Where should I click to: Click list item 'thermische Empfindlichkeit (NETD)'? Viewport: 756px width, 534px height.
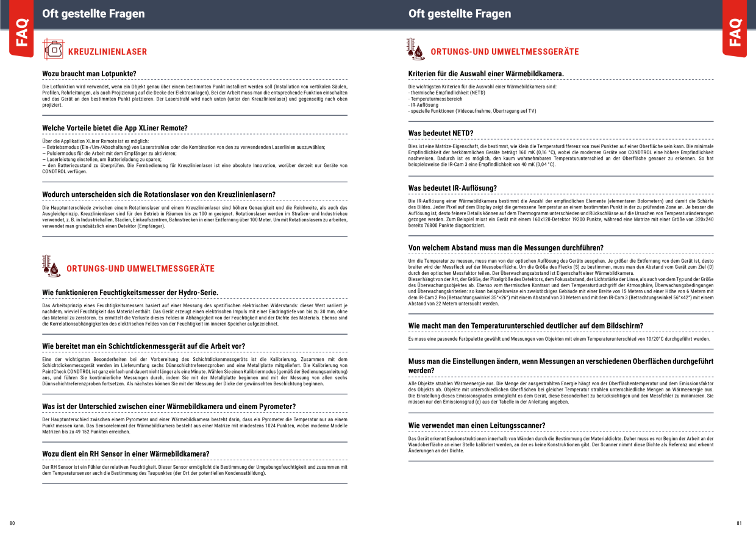pos(447,93)
